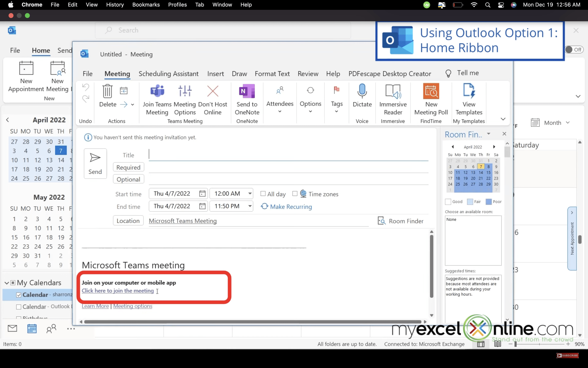Click the Redo arrow icon
Image resolution: width=588 pixels, height=368 pixels.
86,99
